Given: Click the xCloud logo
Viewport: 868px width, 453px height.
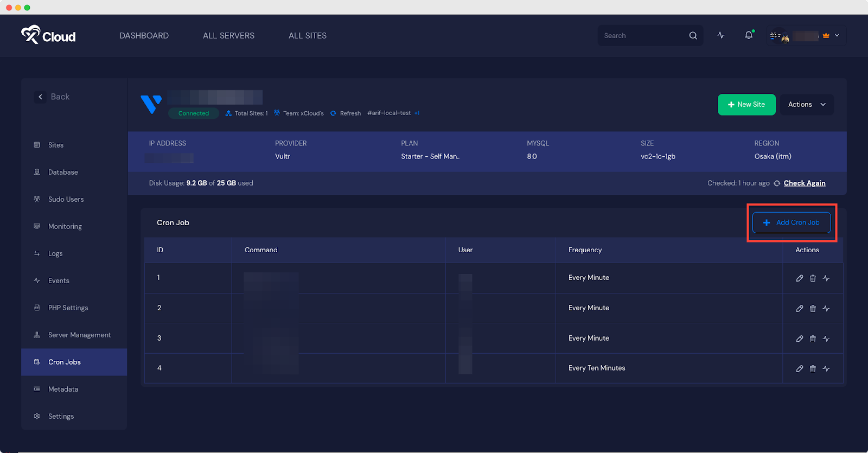Looking at the screenshot, I should [x=48, y=35].
